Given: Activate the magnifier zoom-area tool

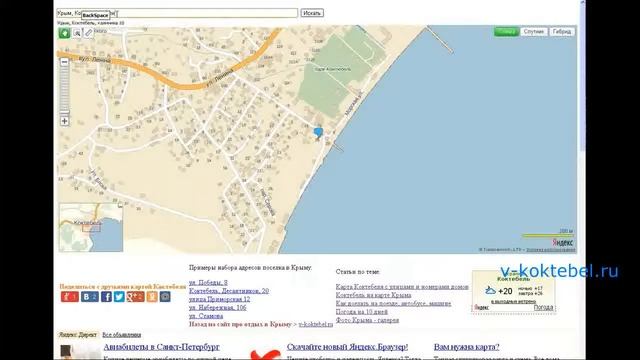Looking at the screenshot, I should click(77, 33).
